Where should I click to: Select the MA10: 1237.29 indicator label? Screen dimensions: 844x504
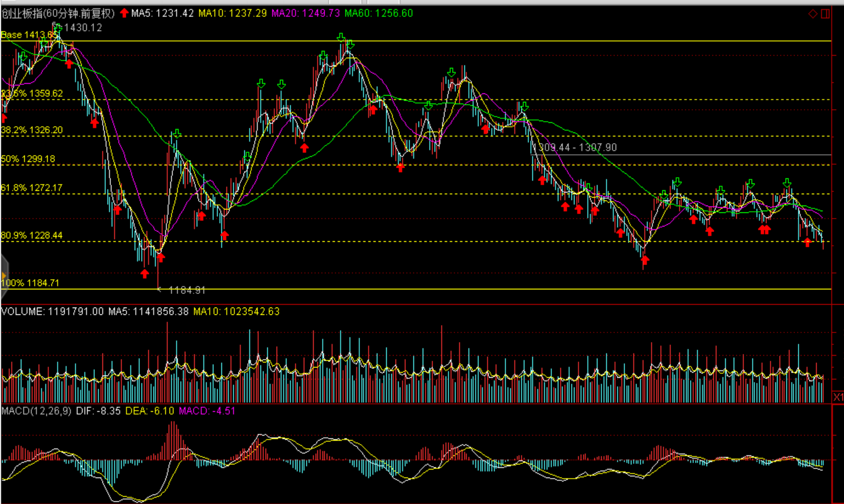(232, 13)
